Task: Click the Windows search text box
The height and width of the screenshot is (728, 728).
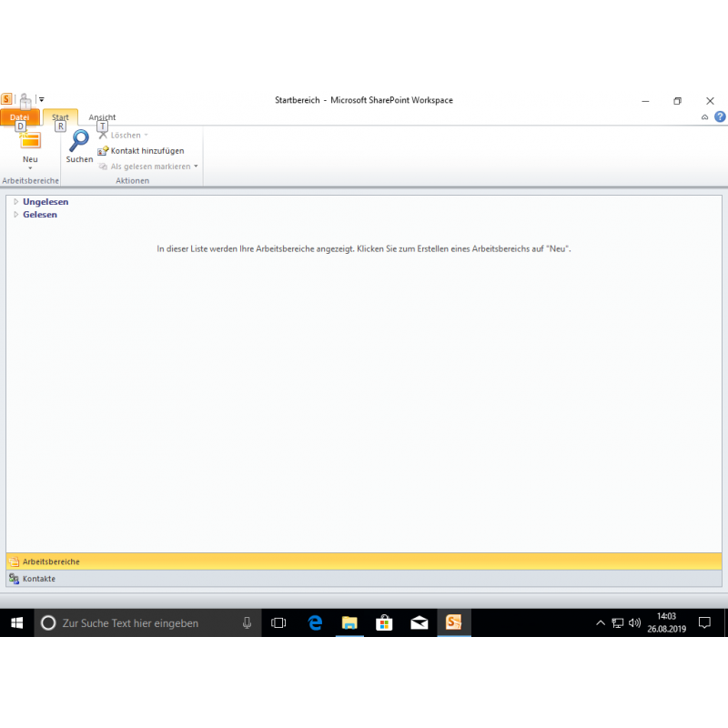Action: [146, 623]
